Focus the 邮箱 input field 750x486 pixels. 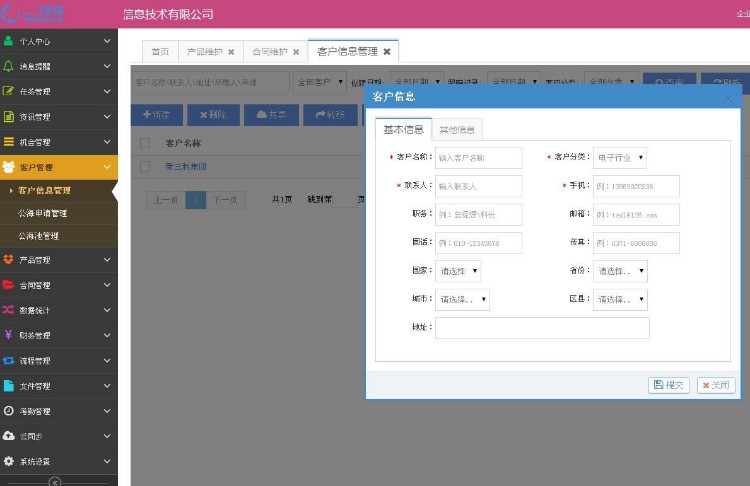[x=636, y=215]
